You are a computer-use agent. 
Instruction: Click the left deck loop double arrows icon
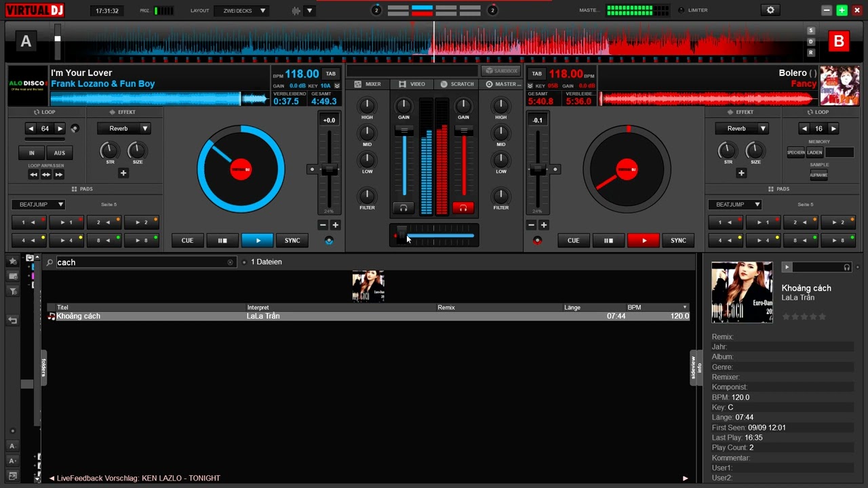pos(59,175)
